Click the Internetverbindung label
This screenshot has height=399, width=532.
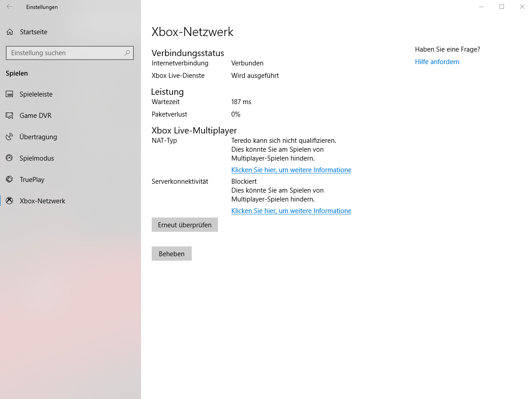pos(180,63)
